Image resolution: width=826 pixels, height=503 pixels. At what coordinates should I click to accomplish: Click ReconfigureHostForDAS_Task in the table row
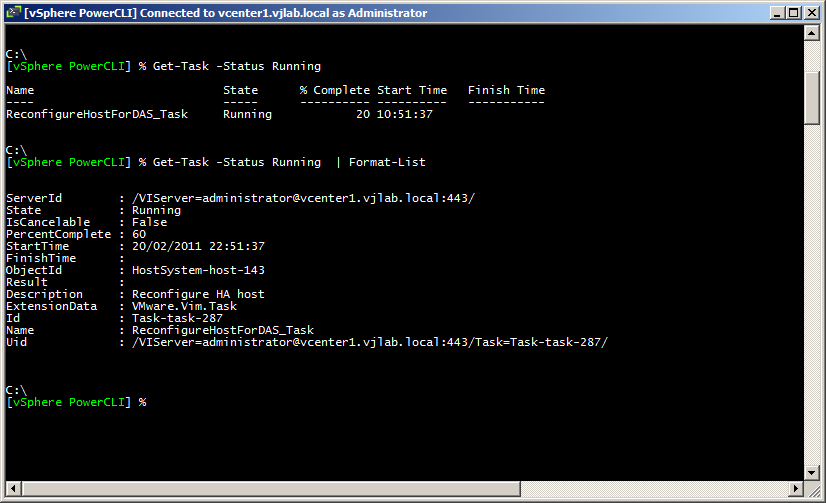97,114
